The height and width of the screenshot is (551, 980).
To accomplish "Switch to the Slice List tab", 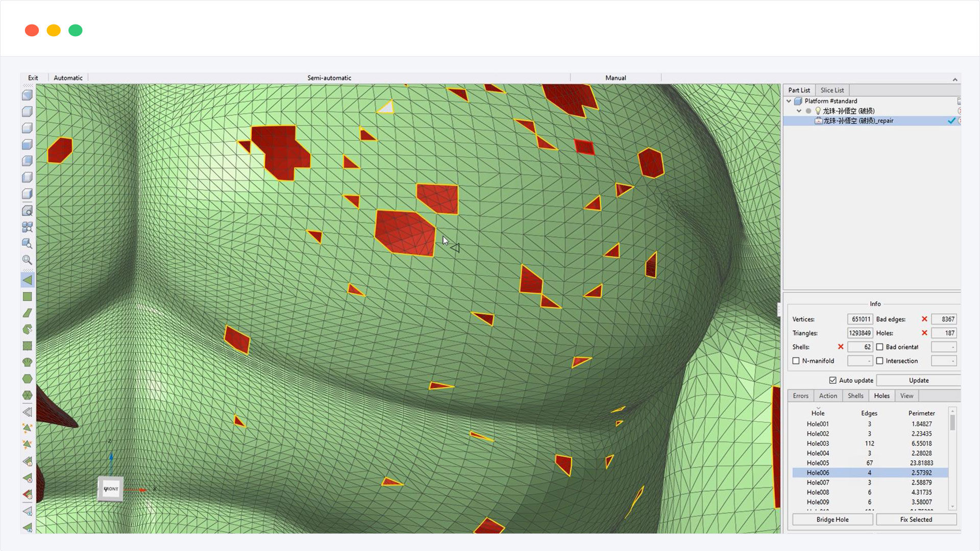I will pos(831,90).
